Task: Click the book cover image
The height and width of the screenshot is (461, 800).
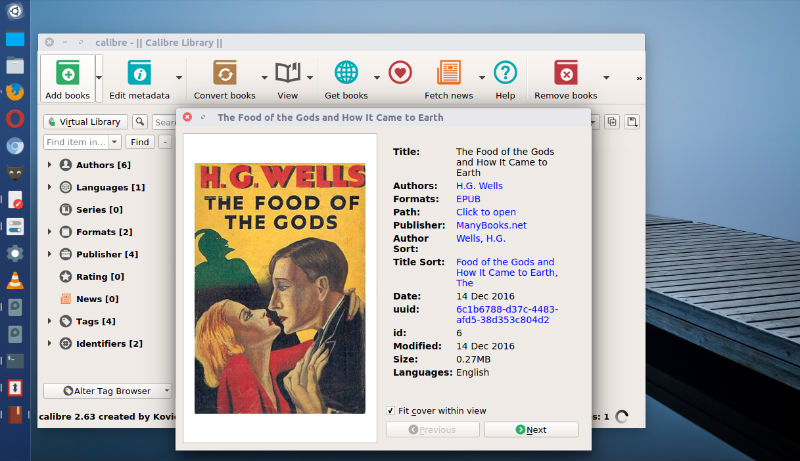Action: [x=280, y=288]
